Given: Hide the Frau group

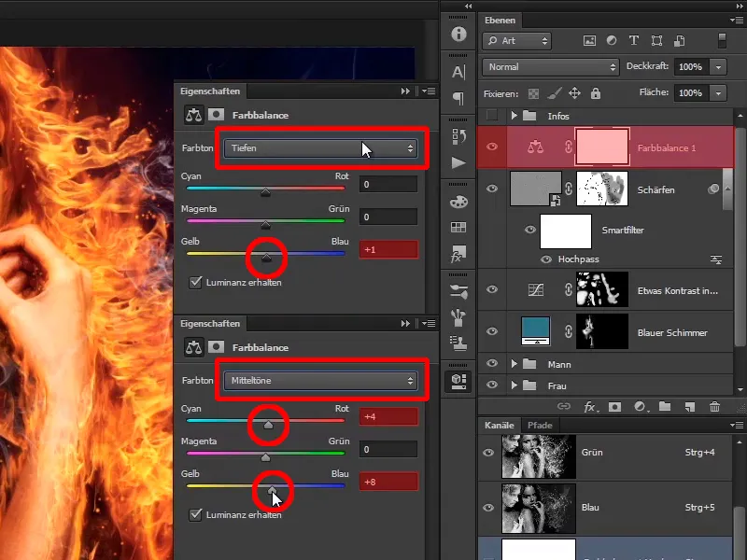Looking at the screenshot, I should point(492,385).
